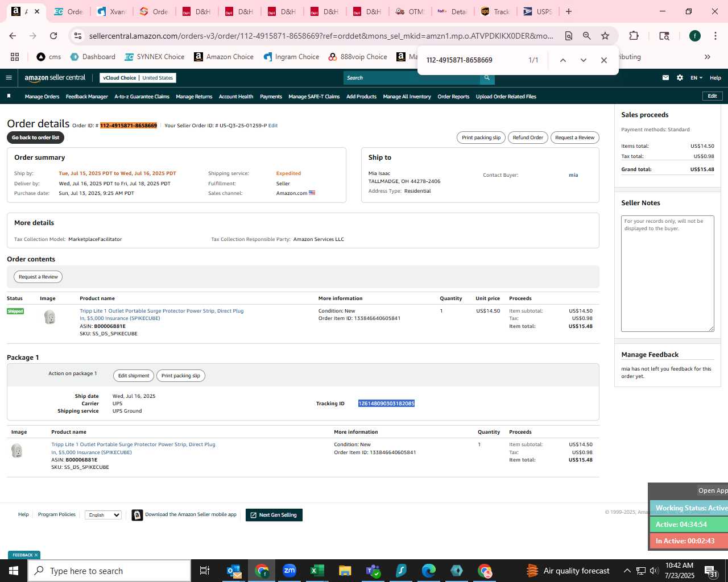Open Feedback Manager

[87, 97]
